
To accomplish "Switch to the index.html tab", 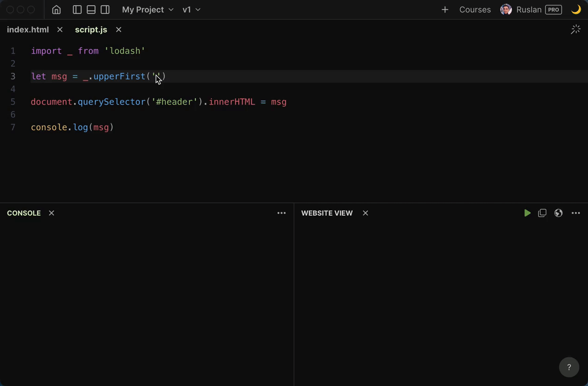I will pos(28,29).
